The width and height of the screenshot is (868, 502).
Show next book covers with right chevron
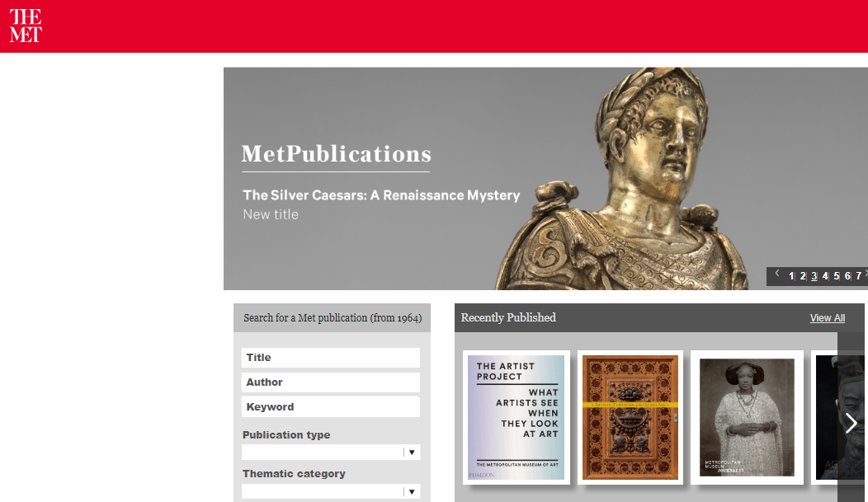click(x=851, y=424)
